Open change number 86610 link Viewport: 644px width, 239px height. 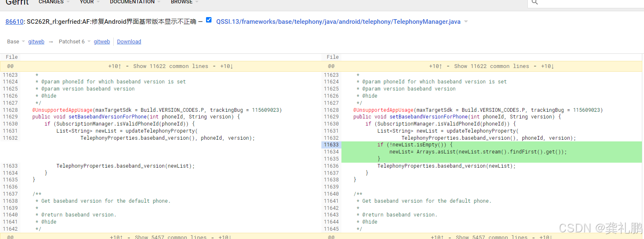click(x=14, y=22)
